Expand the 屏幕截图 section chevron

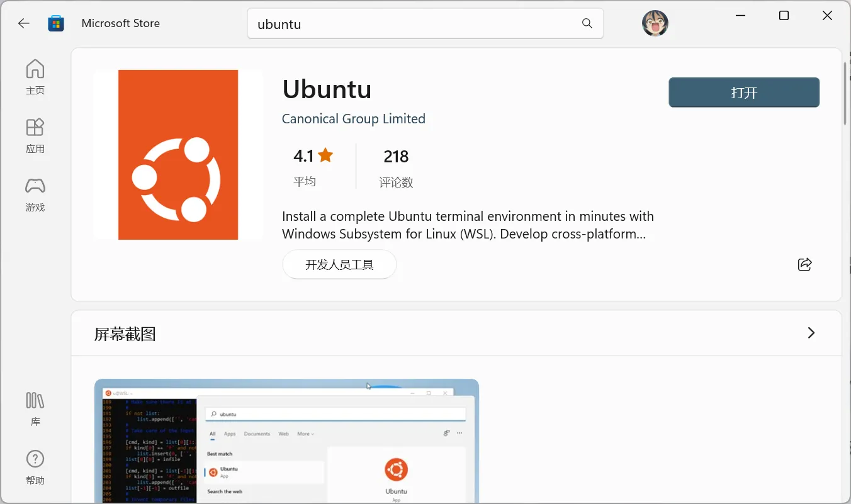tap(811, 333)
